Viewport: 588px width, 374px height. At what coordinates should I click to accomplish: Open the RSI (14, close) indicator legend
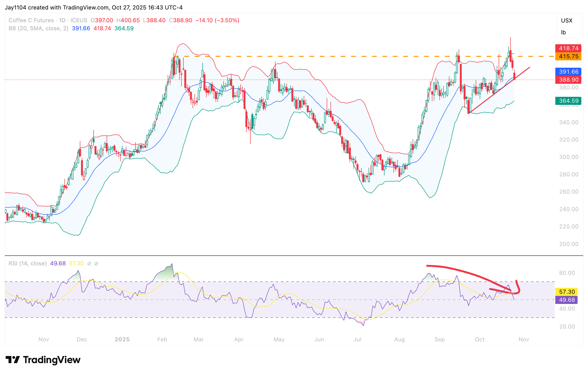(27, 263)
